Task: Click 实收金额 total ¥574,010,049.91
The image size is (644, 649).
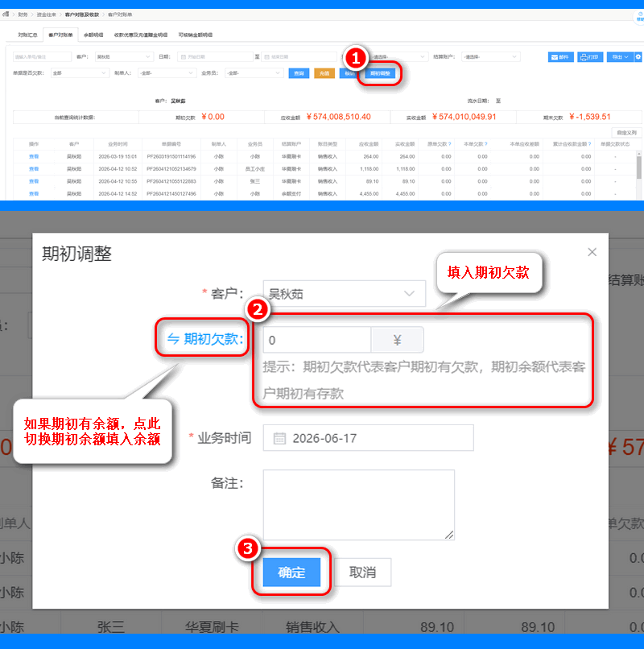Action: [464, 117]
